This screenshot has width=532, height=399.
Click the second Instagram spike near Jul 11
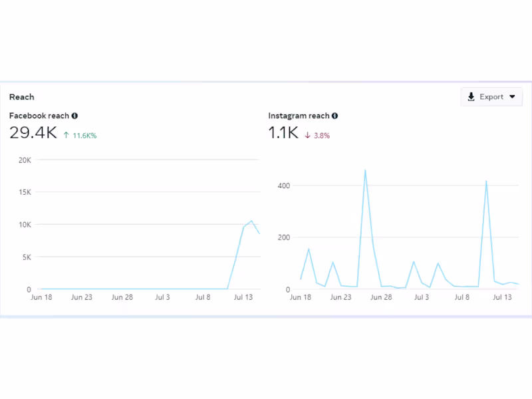click(x=486, y=181)
